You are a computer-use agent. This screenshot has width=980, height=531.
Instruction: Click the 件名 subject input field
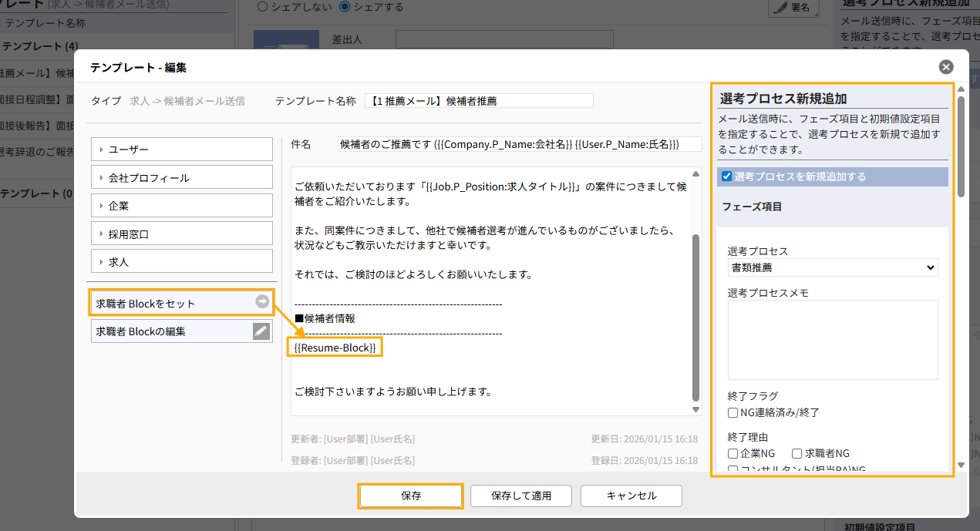(519, 144)
